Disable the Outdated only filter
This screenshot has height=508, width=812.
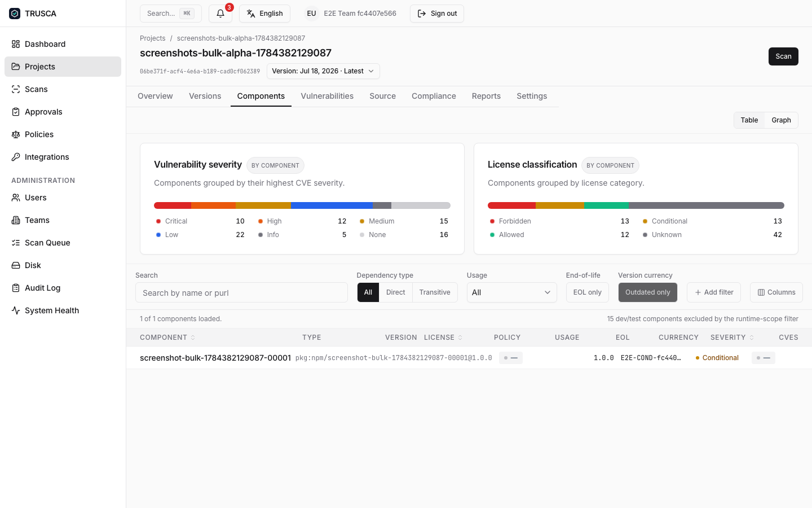(647, 292)
